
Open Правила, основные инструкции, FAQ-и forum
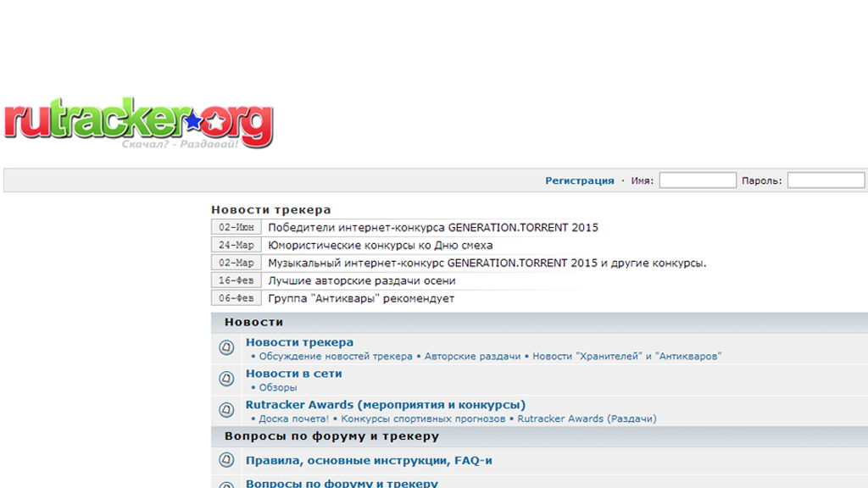point(369,460)
